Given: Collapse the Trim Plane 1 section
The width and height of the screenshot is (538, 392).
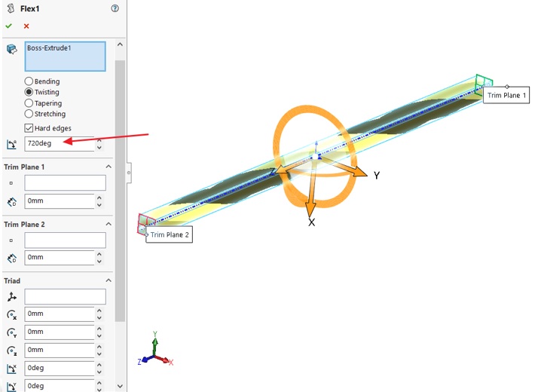Looking at the screenshot, I should pos(109,167).
